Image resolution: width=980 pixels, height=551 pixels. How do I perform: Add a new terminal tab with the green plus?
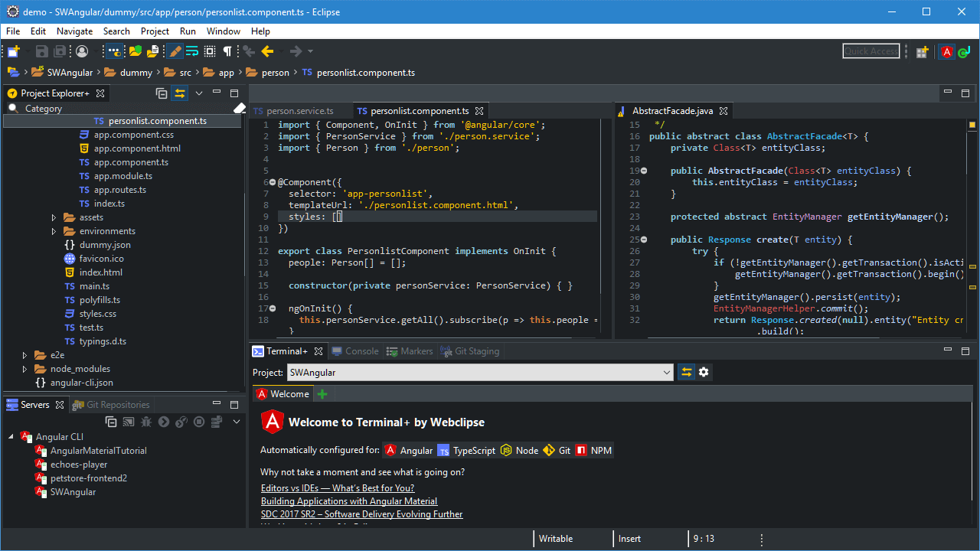tap(322, 394)
